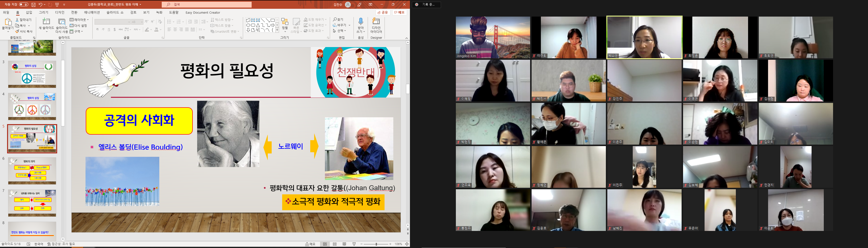Image resolution: width=868 pixels, height=248 pixels.
Task: Switch to the 디자인 (Design) ribbon tab
Action: click(60, 12)
